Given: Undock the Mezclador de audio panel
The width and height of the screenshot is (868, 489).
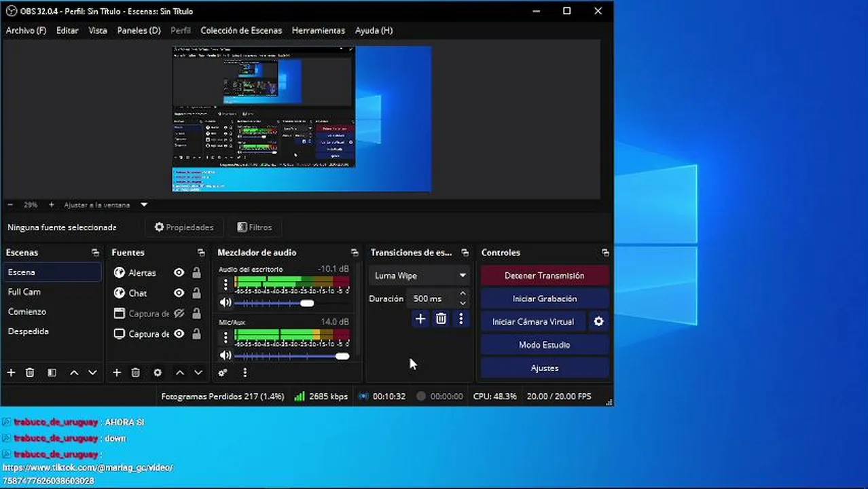Looking at the screenshot, I should [x=355, y=253].
